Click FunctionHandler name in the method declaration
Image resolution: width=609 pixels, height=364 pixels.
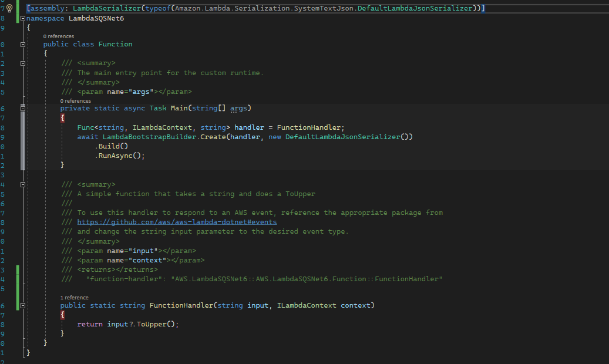point(181,305)
